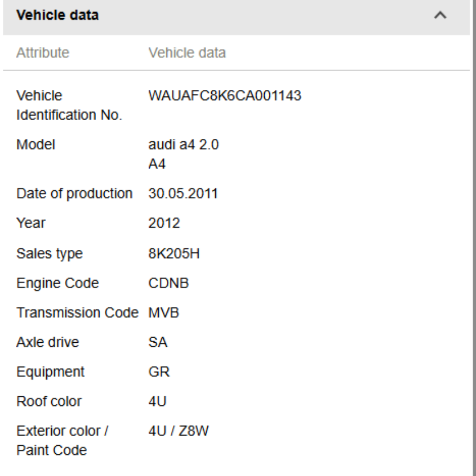Click the Transmission Code label
Image resolution: width=476 pixels, height=476 pixels.
78,313
